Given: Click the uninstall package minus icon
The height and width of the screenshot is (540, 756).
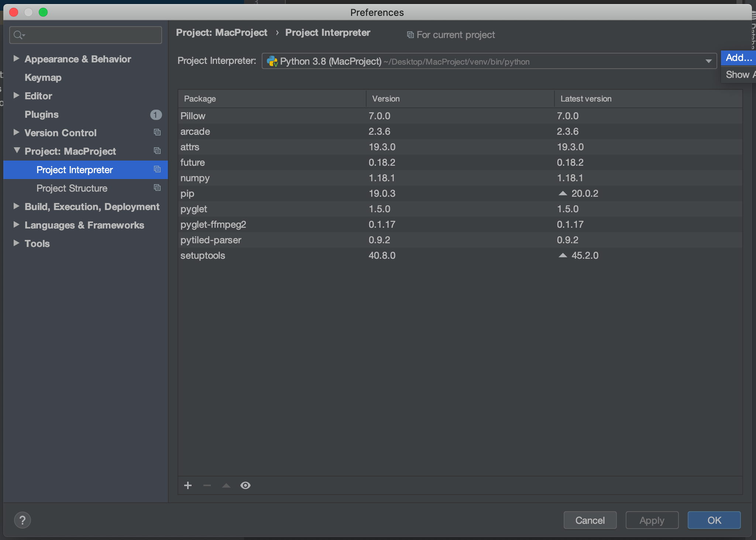Looking at the screenshot, I should tap(207, 485).
